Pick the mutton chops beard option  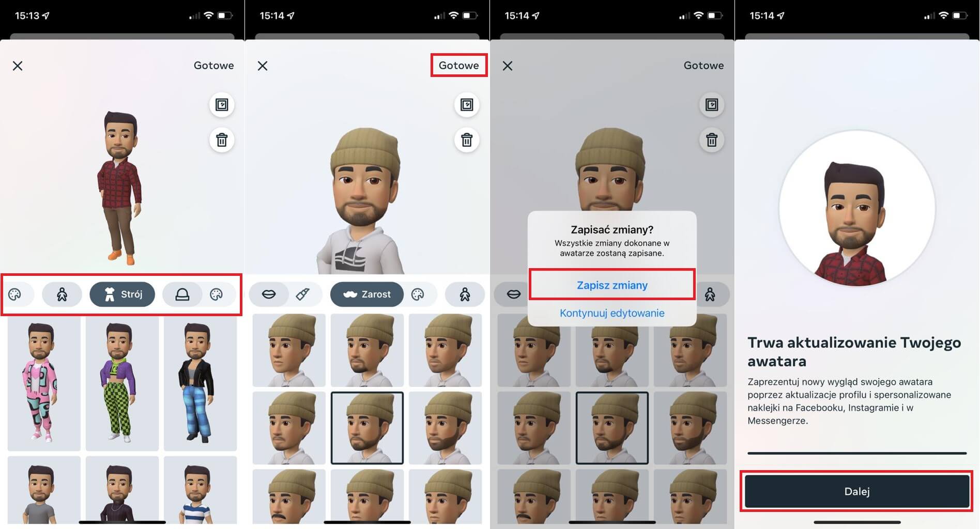(445, 428)
